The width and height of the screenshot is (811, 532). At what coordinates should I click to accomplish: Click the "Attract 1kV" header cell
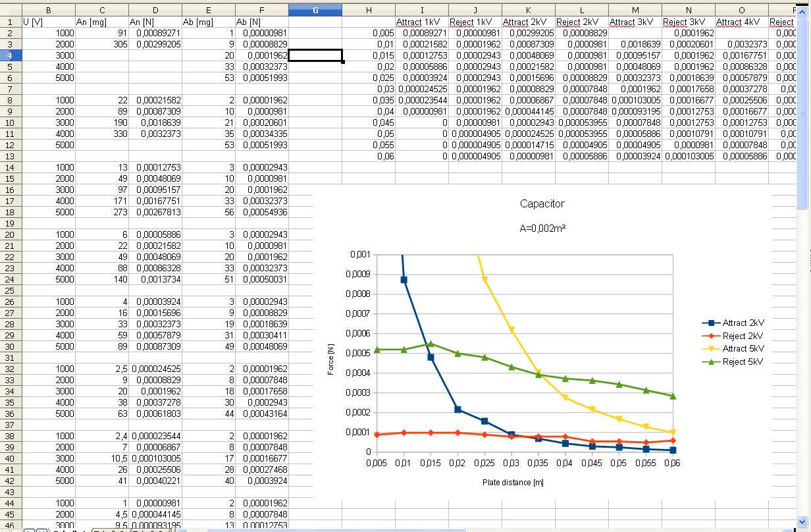(421, 22)
